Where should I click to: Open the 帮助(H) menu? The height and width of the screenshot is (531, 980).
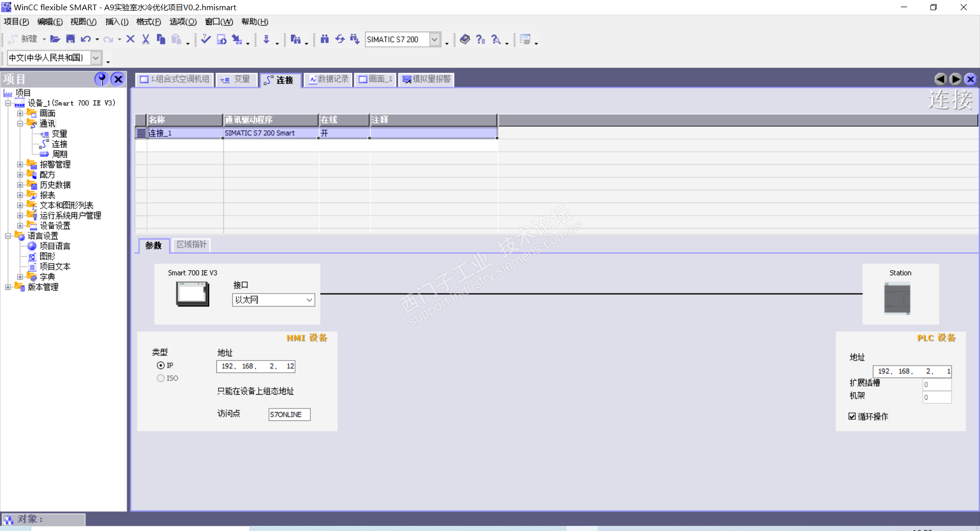(255, 21)
